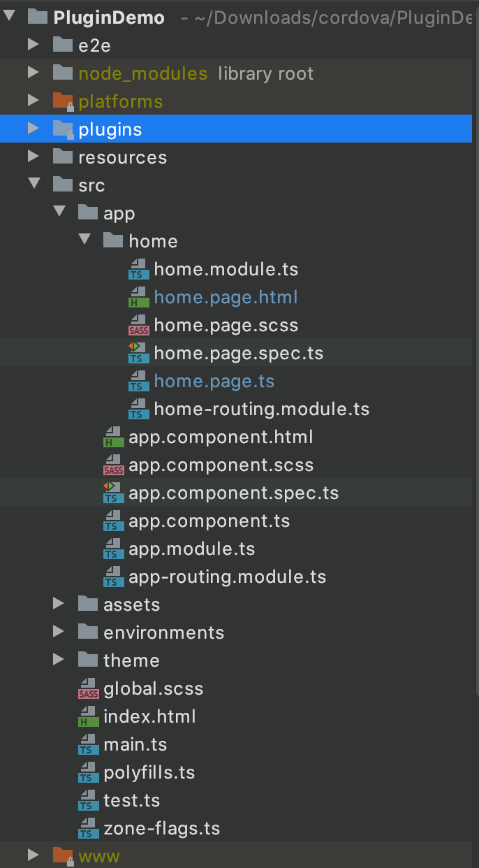Image resolution: width=479 pixels, height=868 pixels.
Task: Click the global.scss SASS icon
Action: tap(88, 689)
